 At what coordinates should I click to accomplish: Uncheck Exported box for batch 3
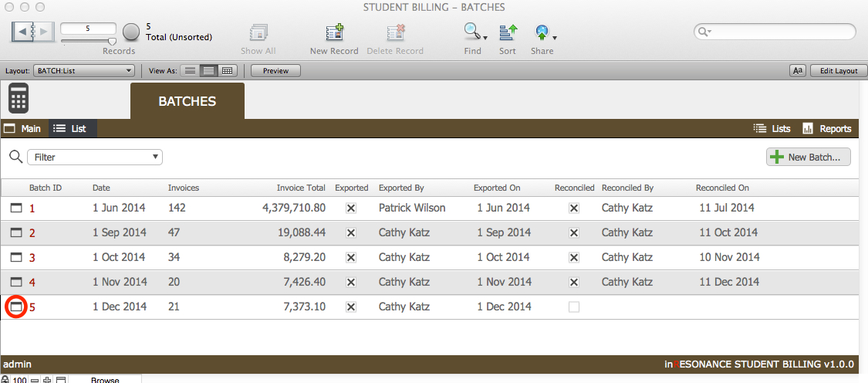click(x=350, y=258)
